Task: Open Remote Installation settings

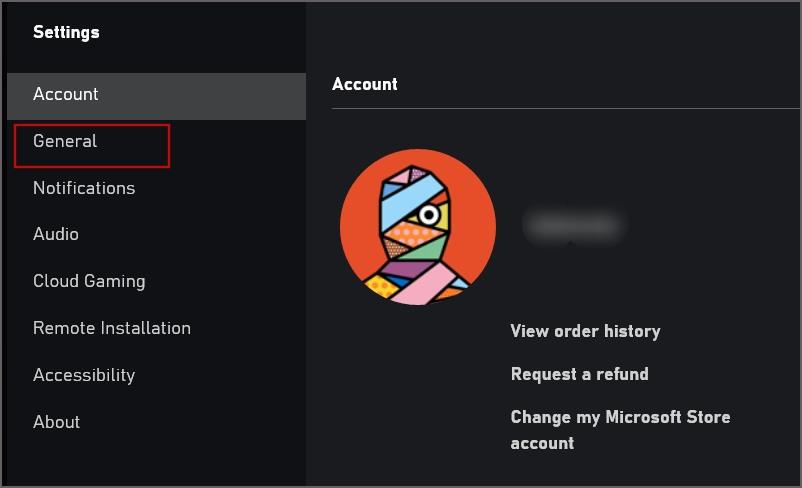Action: pos(112,328)
